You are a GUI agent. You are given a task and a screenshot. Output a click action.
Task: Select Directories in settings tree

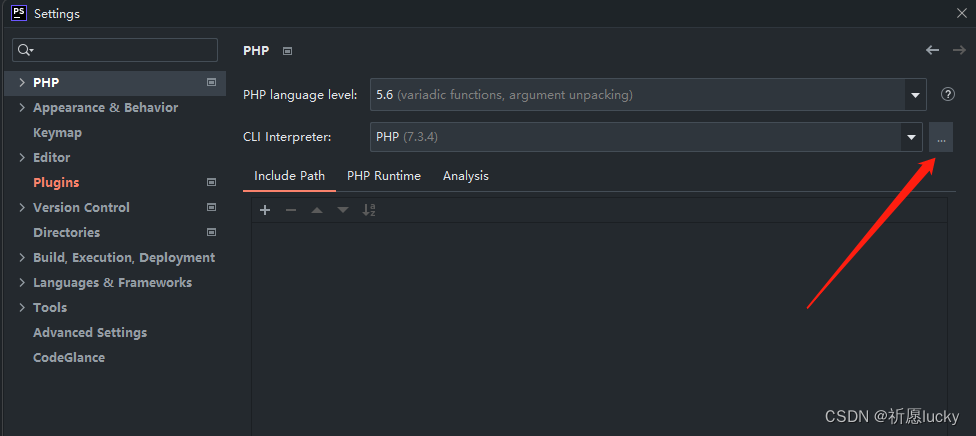coord(67,232)
